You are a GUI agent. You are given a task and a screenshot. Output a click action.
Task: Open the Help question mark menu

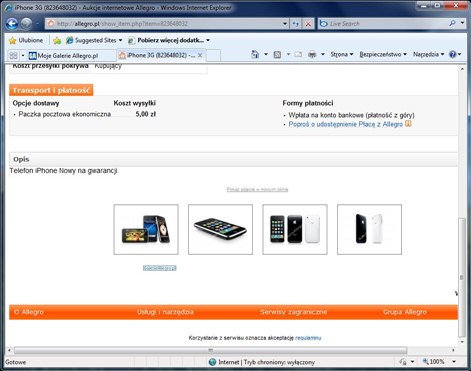click(455, 54)
